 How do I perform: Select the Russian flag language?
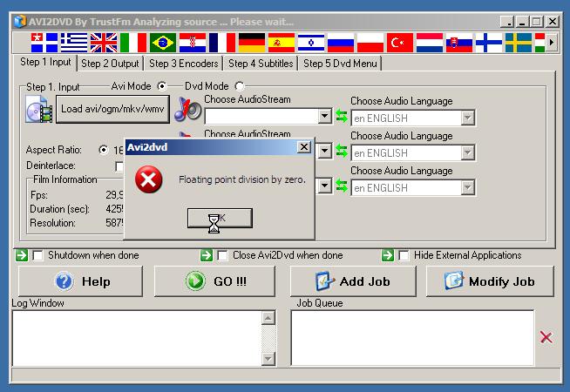(341, 43)
